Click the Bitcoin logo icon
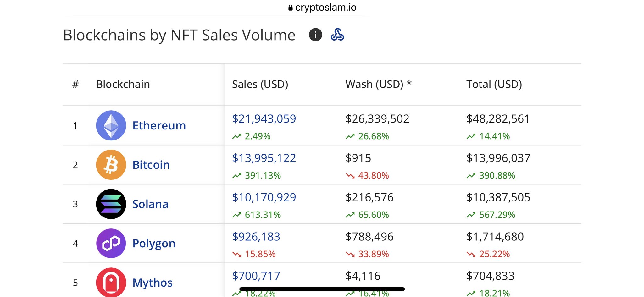 click(111, 165)
